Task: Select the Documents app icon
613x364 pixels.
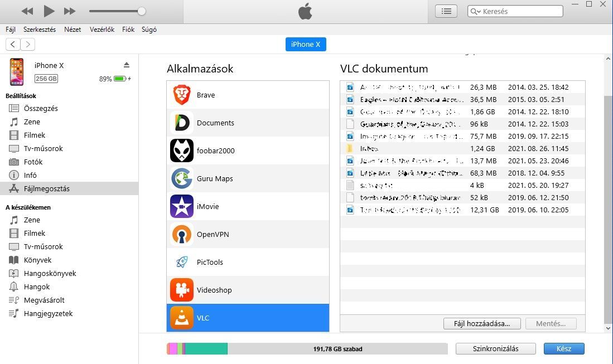Action: (x=182, y=123)
